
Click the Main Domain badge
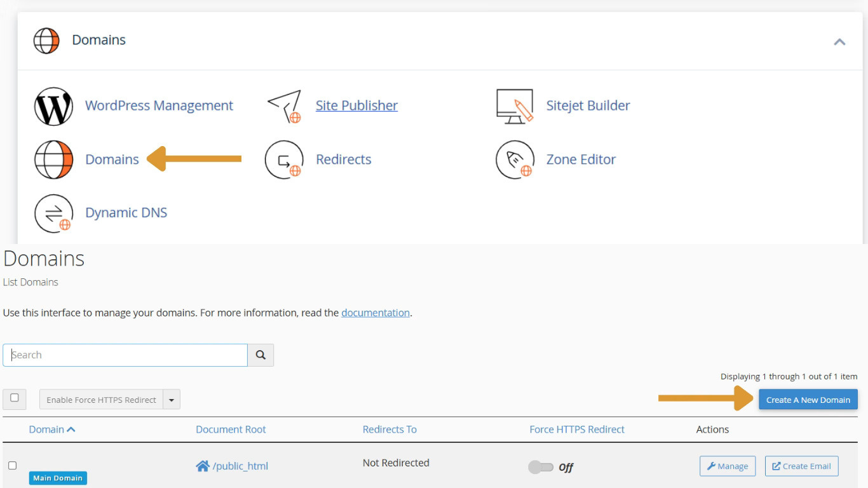(58, 478)
